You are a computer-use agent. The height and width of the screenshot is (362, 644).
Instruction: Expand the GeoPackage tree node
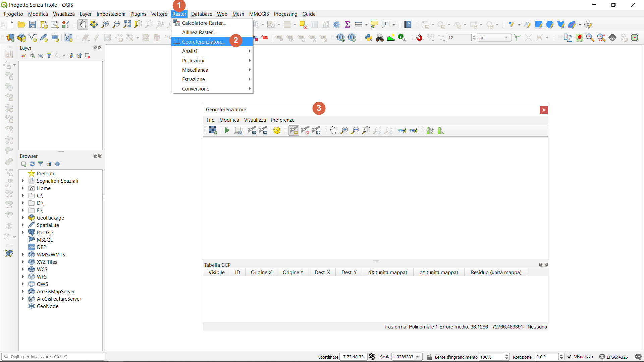(23, 218)
